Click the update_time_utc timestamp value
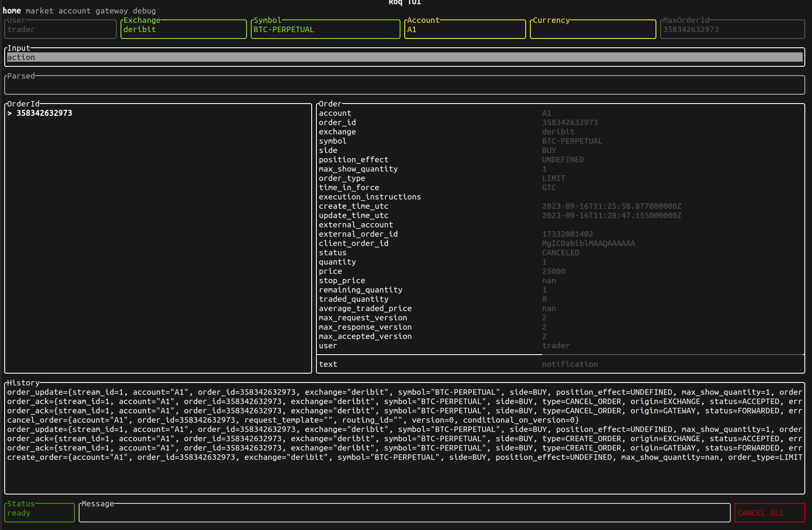Screen dimensions: 812x530 tap(612, 215)
